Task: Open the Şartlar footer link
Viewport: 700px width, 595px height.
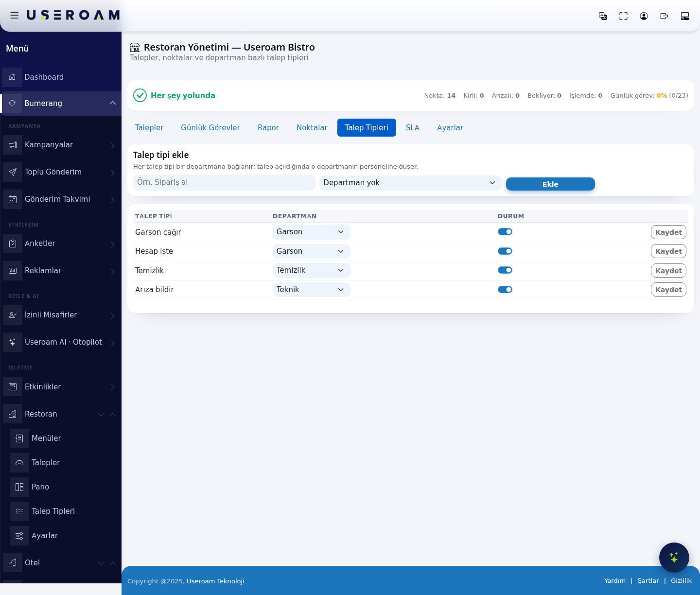Action: click(x=648, y=581)
